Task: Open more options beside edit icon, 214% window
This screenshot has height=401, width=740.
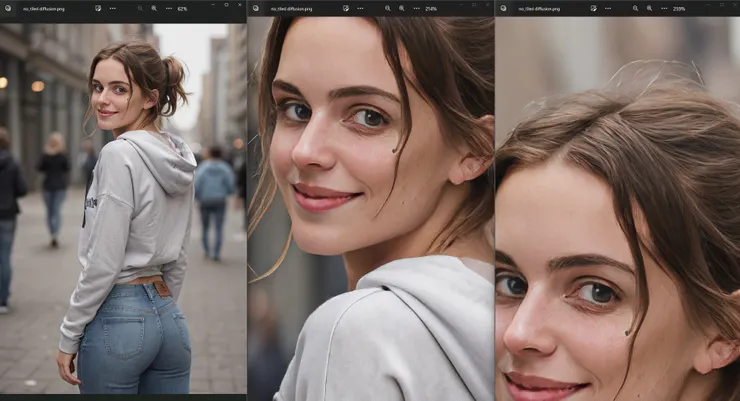Action: point(360,8)
